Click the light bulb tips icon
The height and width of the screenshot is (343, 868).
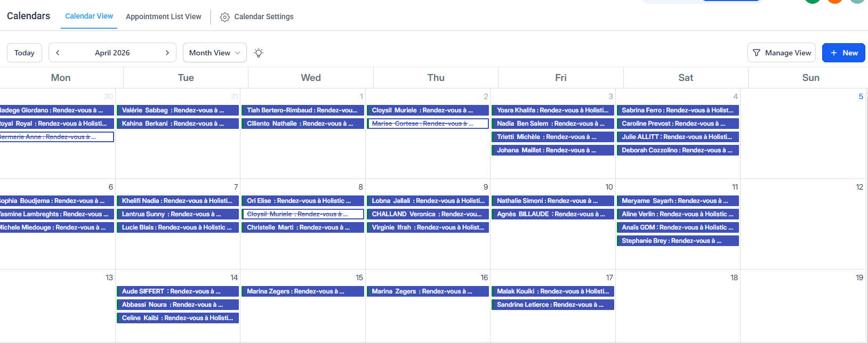click(x=259, y=53)
